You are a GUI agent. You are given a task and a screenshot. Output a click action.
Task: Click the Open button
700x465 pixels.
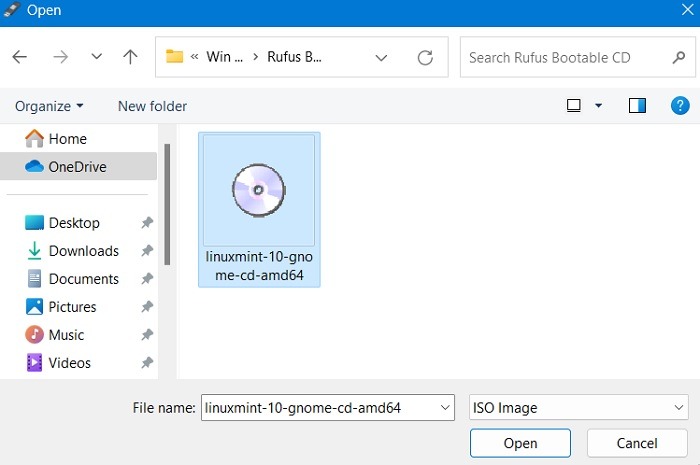520,443
